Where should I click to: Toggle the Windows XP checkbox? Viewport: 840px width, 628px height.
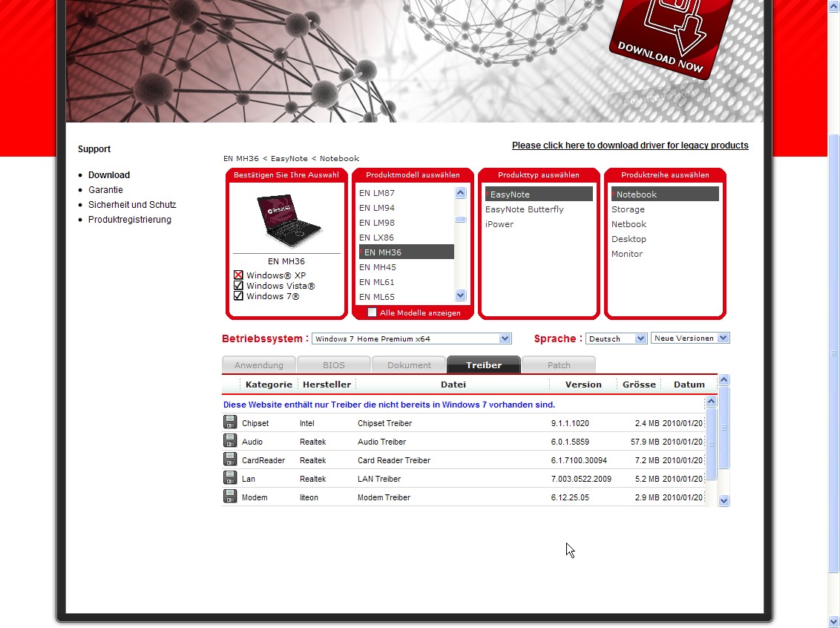coord(238,275)
